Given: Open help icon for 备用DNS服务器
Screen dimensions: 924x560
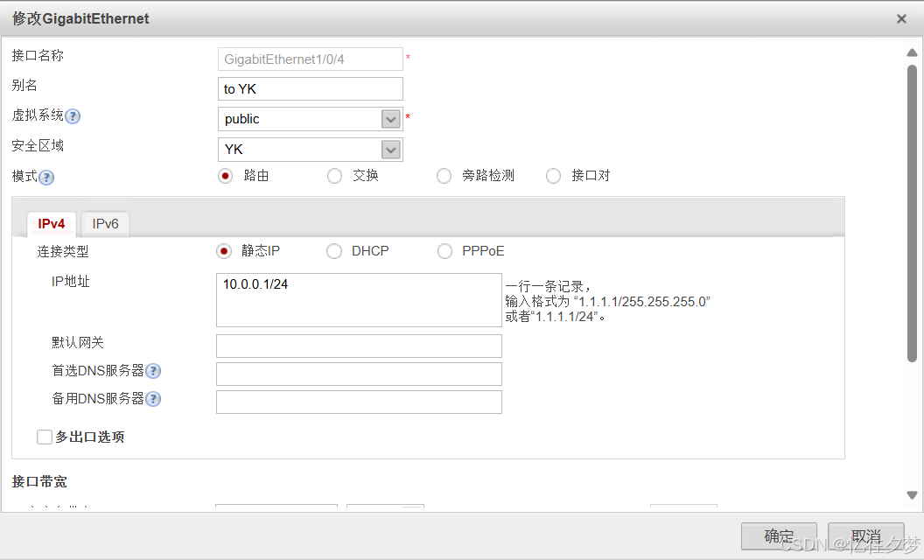Looking at the screenshot, I should (x=153, y=399).
